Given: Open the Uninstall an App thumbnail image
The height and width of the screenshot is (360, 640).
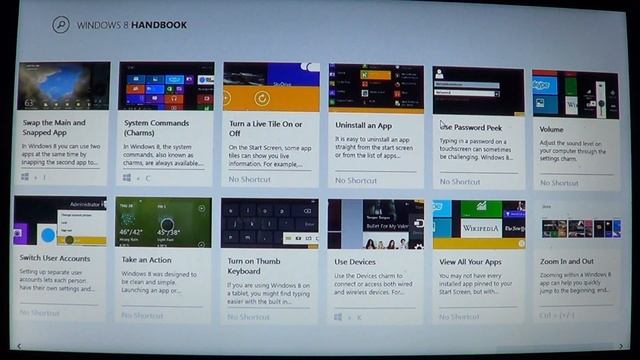Looking at the screenshot, I should click(x=376, y=88).
